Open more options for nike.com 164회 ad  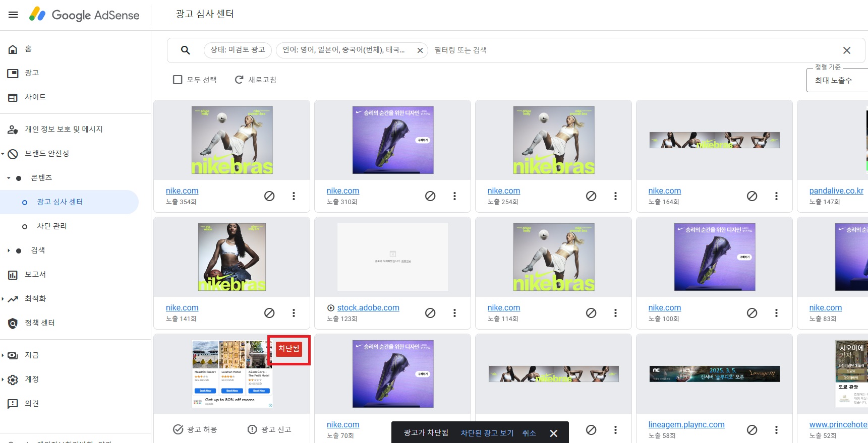pyautogui.click(x=776, y=196)
